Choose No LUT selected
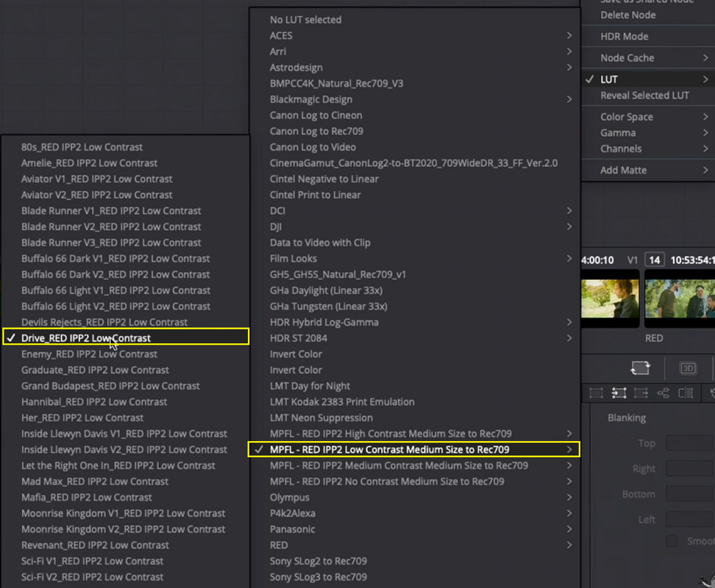Image resolution: width=715 pixels, height=588 pixels. 414,20
